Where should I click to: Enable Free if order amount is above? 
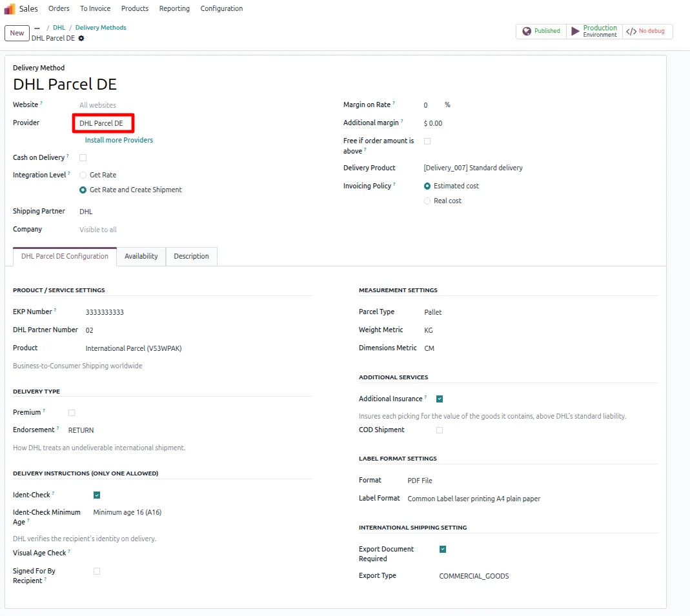point(427,141)
